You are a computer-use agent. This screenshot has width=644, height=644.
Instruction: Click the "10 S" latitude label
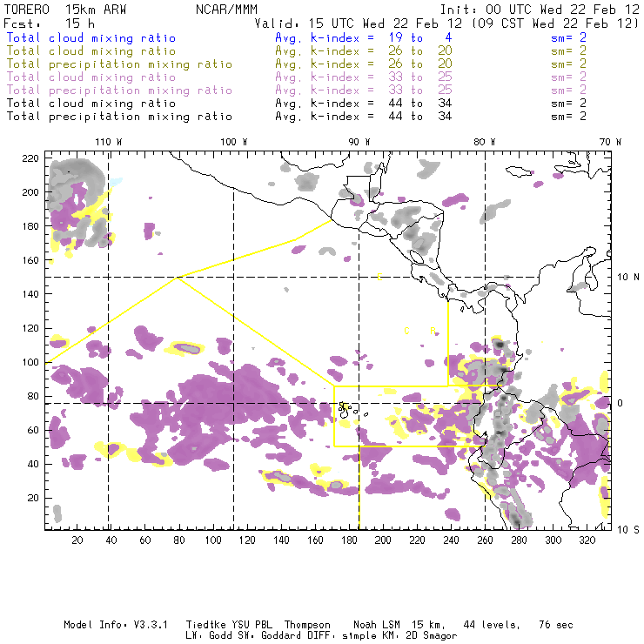[x=628, y=530]
